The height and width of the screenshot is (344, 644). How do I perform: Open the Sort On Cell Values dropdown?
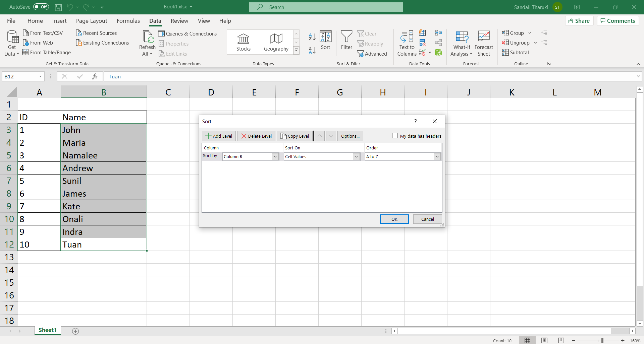click(x=356, y=156)
